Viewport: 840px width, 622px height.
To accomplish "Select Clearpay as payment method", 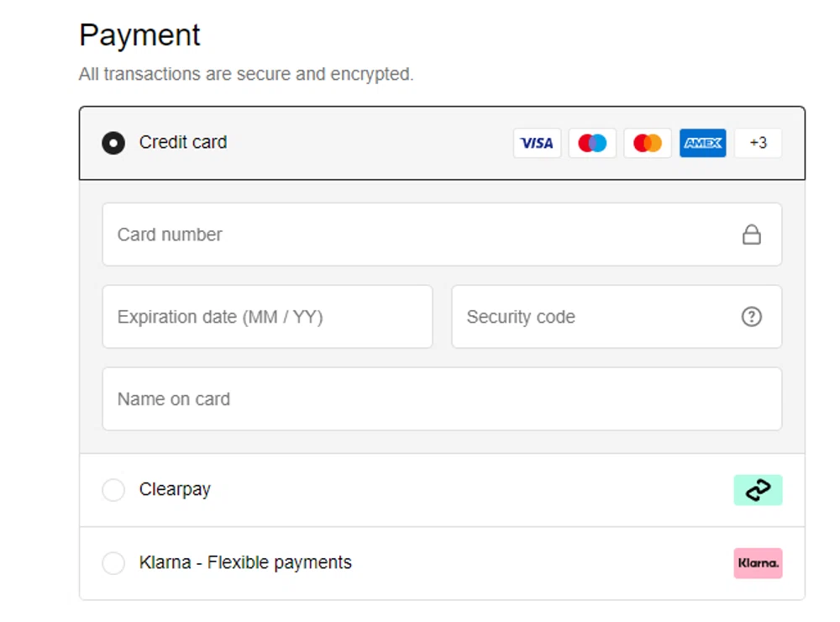I will pos(113,489).
